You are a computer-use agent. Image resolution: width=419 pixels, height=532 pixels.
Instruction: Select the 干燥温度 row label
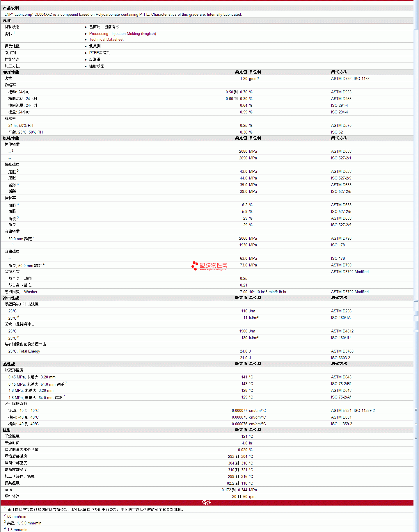pyautogui.click(x=12, y=436)
